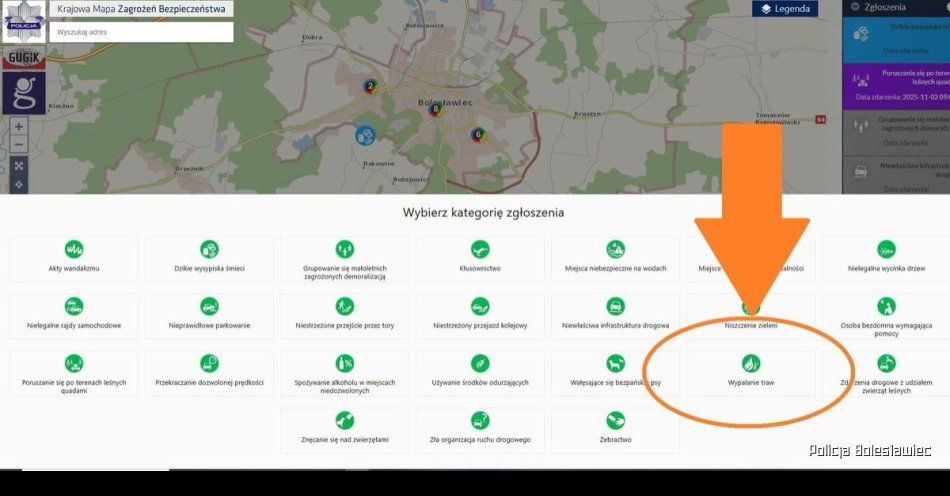Click 'Kłusownictwo' label text
The height and width of the screenshot is (496, 950).
click(x=480, y=268)
